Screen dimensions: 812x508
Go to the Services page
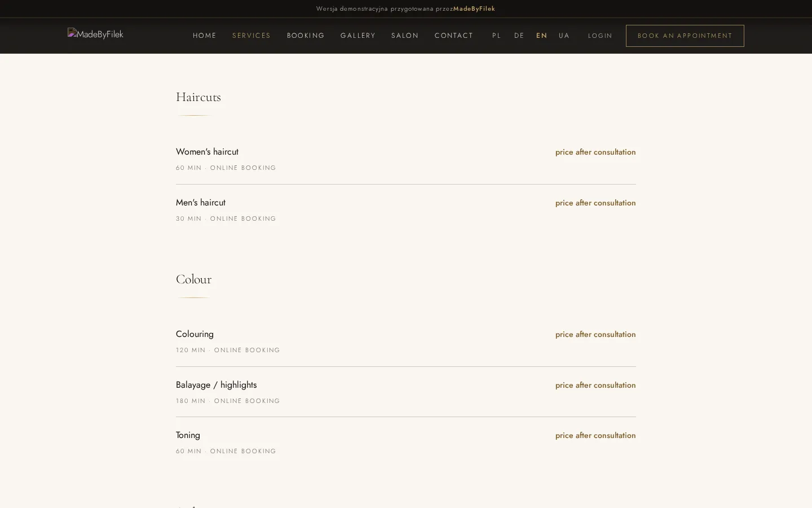click(251, 36)
